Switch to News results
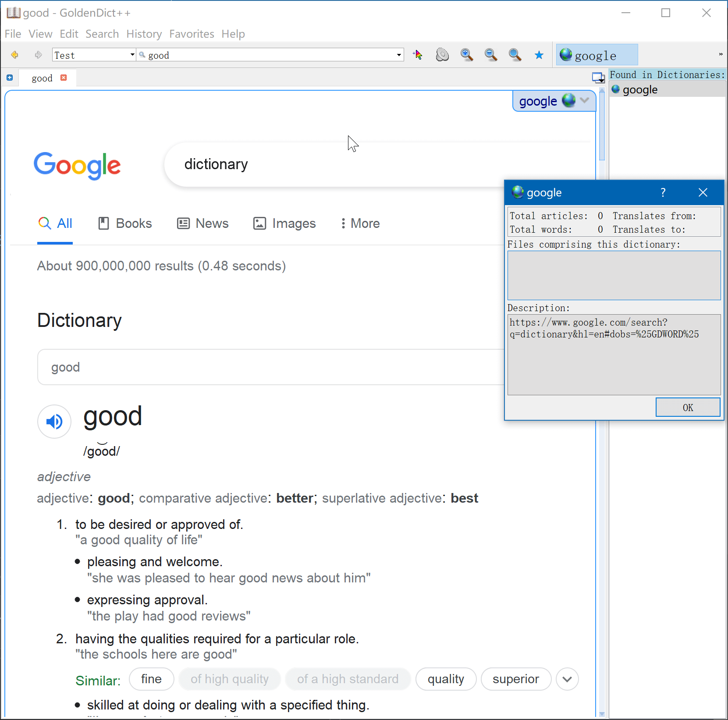 [x=202, y=223]
